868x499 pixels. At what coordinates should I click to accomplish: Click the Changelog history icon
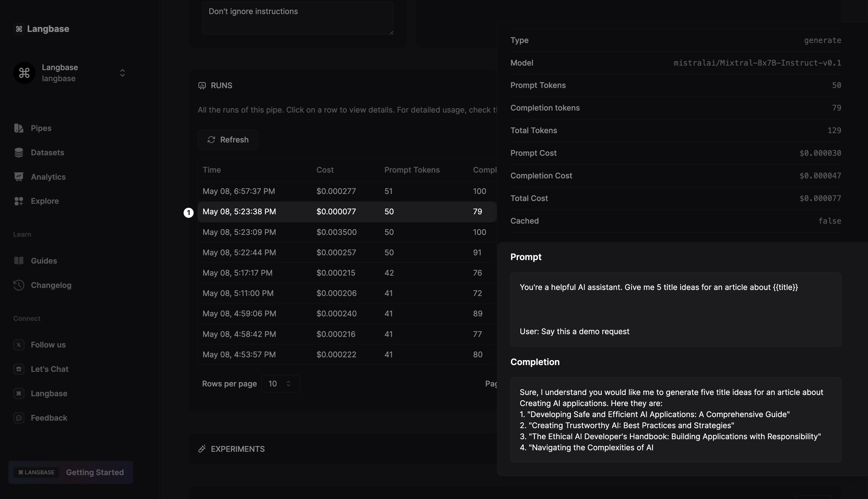click(19, 285)
